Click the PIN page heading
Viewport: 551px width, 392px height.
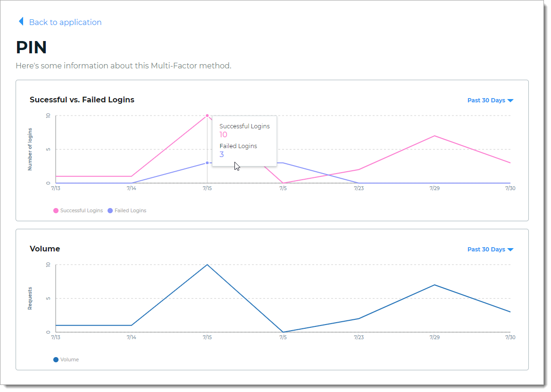pyautogui.click(x=31, y=48)
